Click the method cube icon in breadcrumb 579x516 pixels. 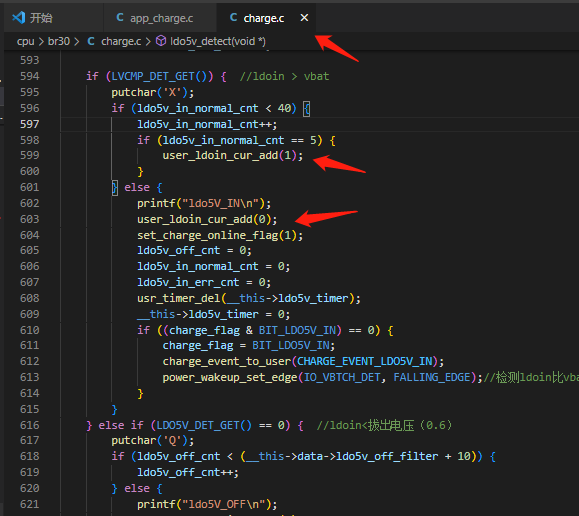[x=161, y=41]
